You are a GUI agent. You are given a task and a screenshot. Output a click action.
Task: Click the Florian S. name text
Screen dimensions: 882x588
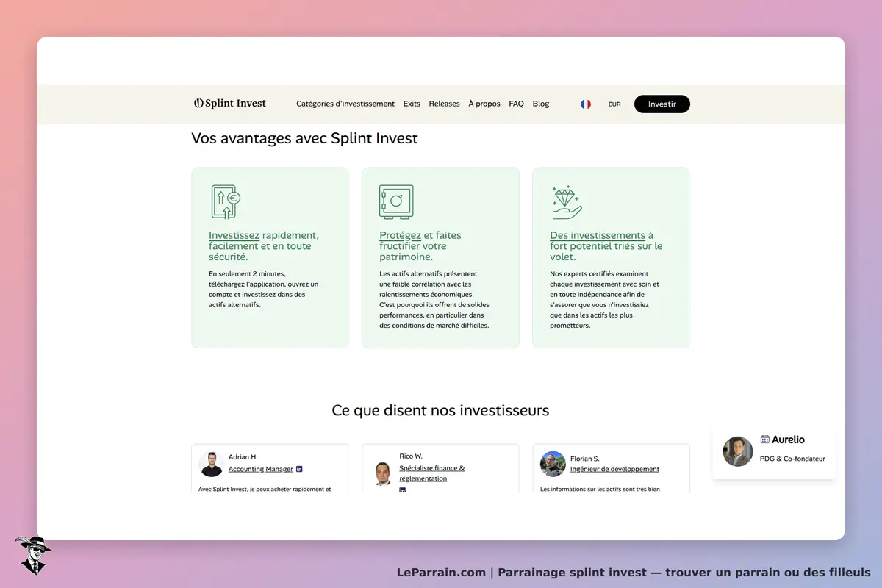585,459
